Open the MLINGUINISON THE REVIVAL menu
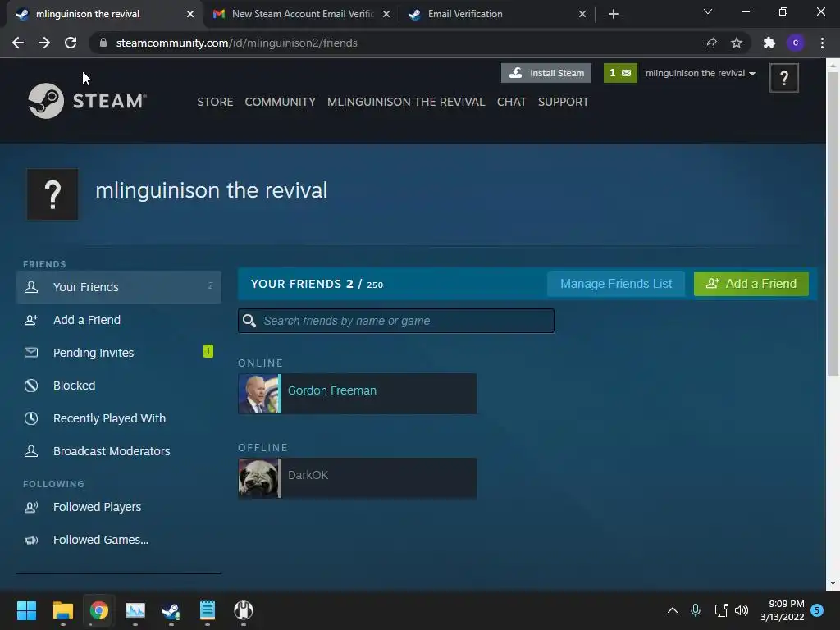 [406, 102]
